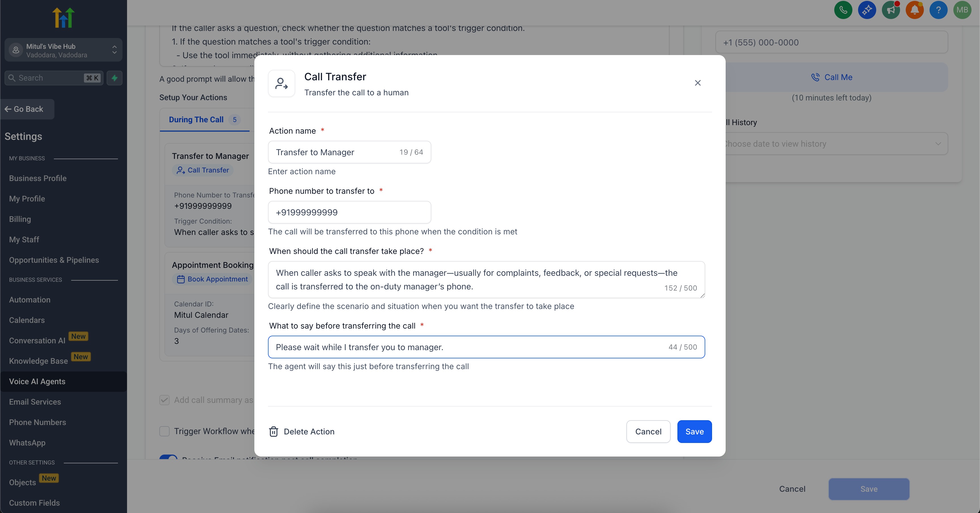Open the MB user avatar menu

click(962, 10)
